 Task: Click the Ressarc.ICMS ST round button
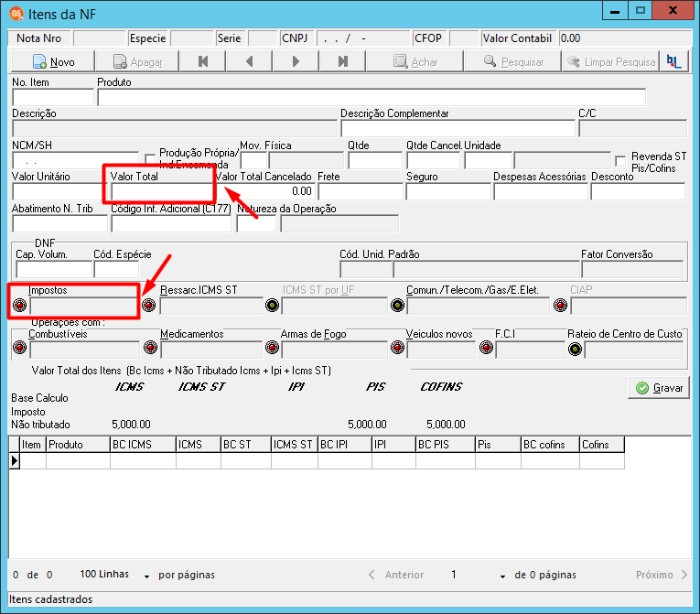148,306
